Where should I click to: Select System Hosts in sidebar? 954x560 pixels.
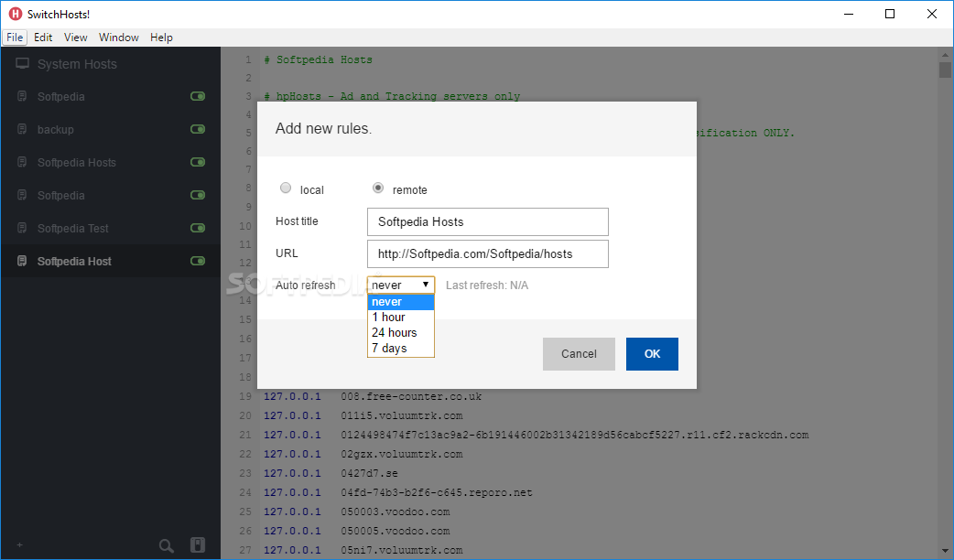110,64
